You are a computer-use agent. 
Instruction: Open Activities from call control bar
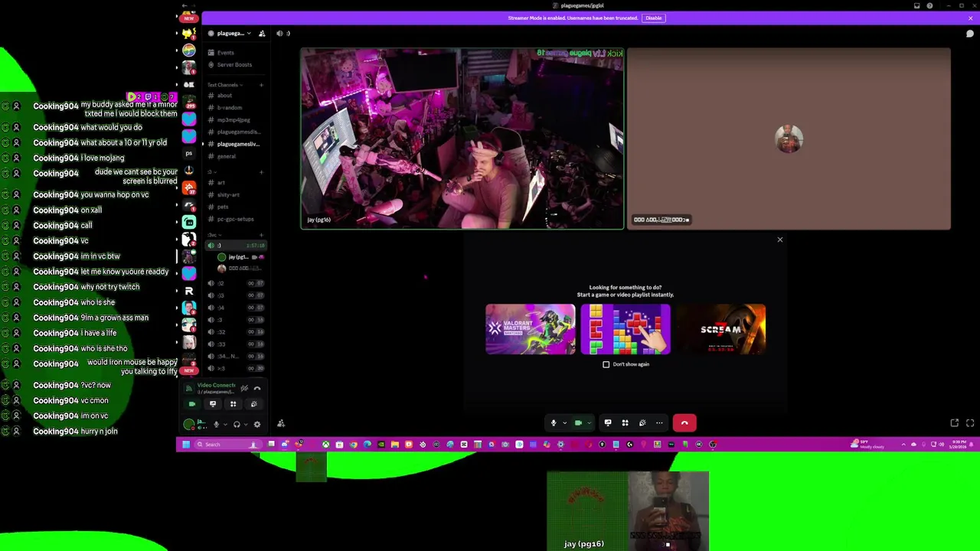point(625,422)
